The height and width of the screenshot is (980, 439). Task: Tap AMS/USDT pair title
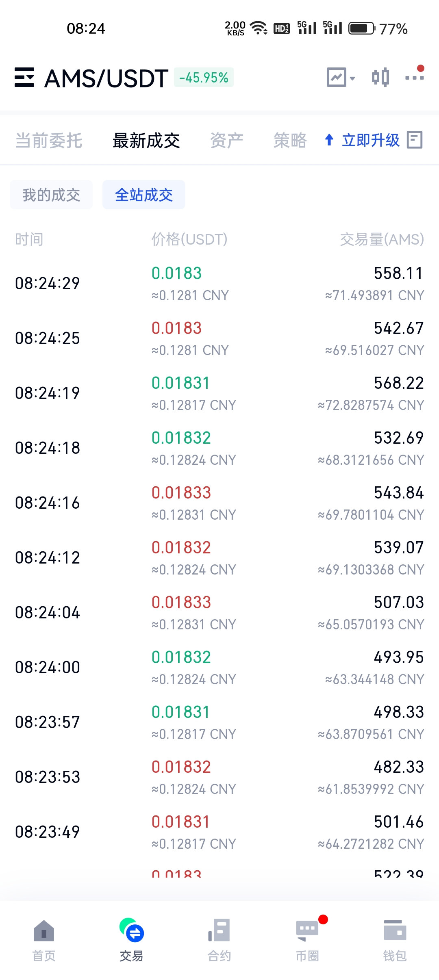coord(106,78)
